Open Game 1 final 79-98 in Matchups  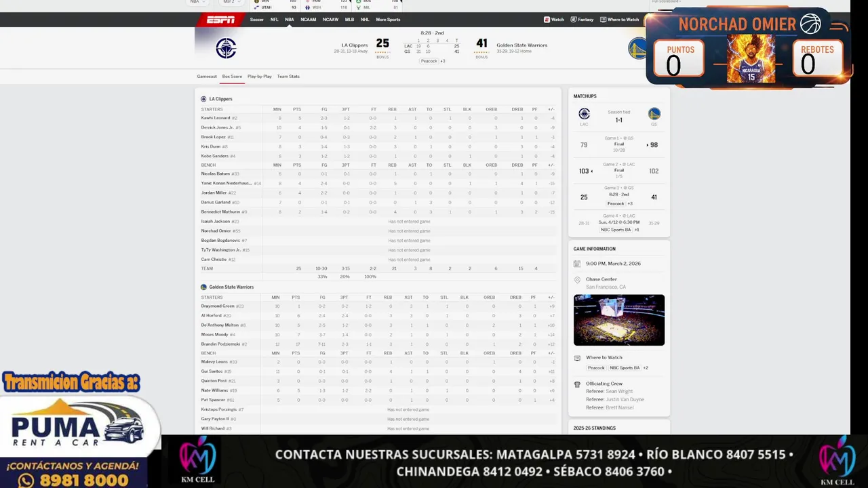click(x=619, y=145)
